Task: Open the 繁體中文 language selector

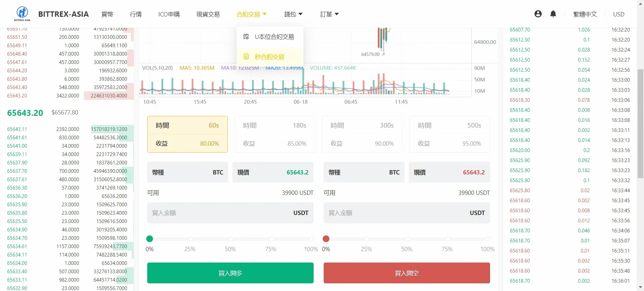Action: coord(585,14)
